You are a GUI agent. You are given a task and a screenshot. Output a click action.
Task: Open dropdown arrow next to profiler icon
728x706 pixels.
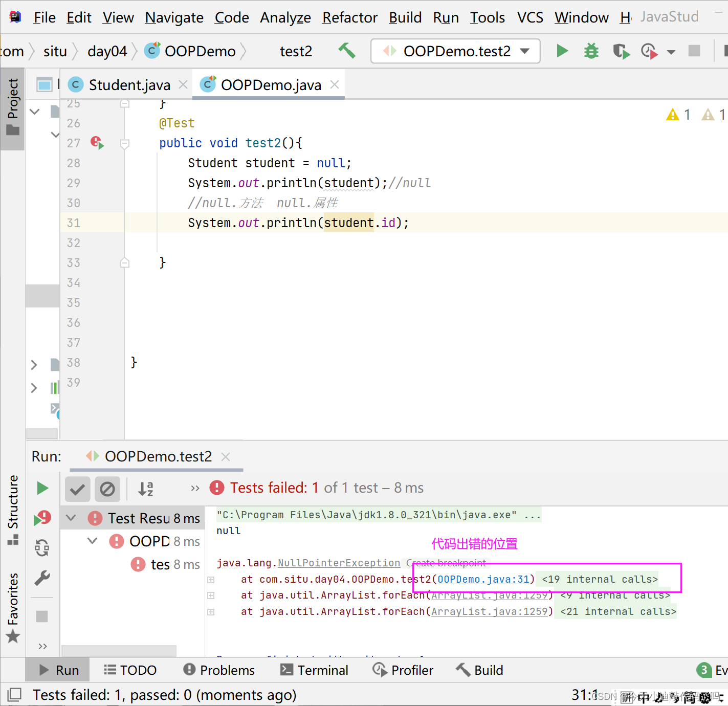coord(671,52)
